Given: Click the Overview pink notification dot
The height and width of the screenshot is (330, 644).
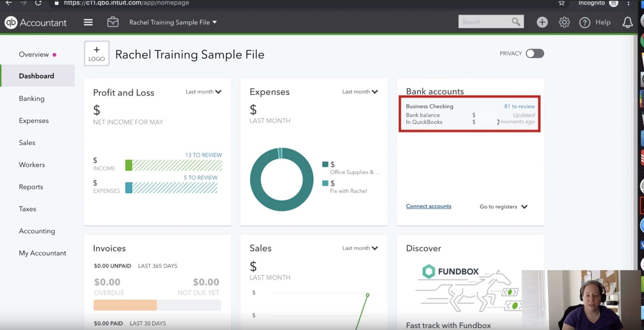Looking at the screenshot, I should [x=54, y=55].
